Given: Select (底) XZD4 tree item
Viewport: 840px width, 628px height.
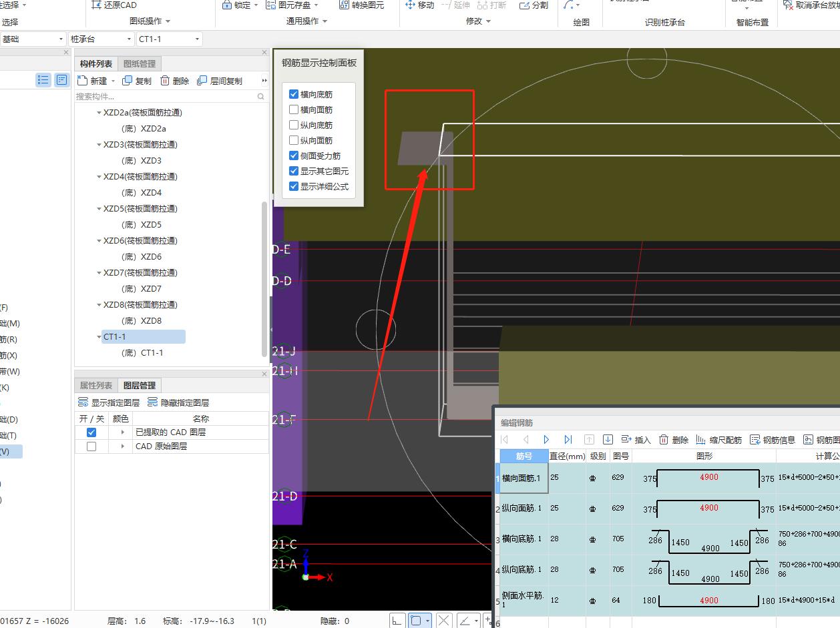Looking at the screenshot, I should click(142, 193).
